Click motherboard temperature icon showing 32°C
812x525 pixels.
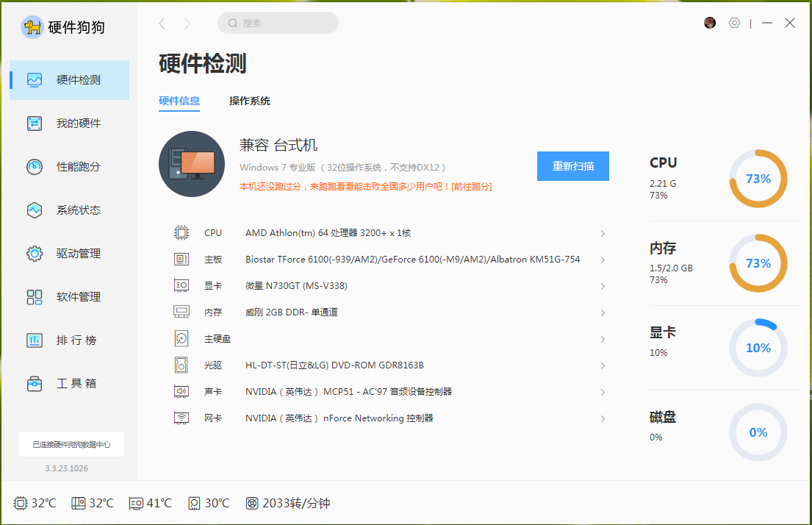tap(78, 503)
